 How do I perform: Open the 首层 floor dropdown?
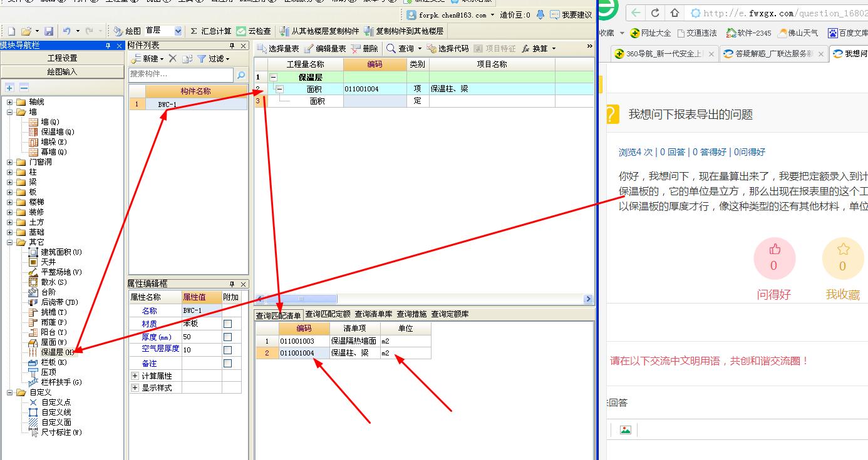pos(178,31)
